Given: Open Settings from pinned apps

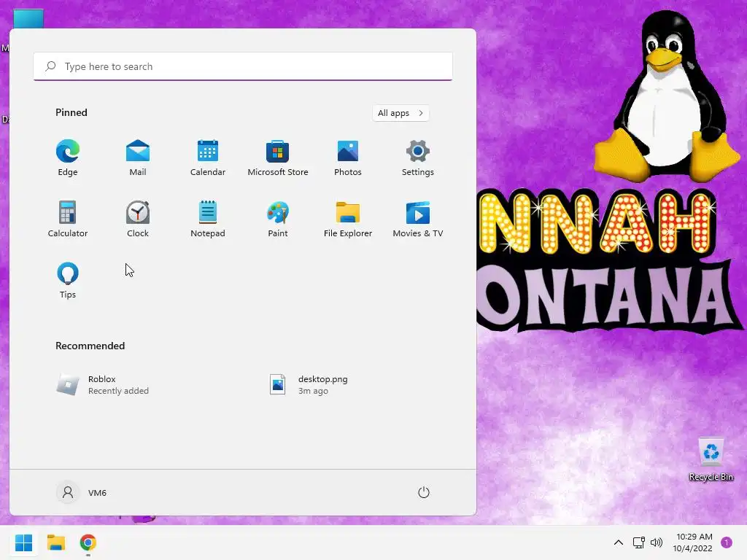Looking at the screenshot, I should tap(418, 158).
